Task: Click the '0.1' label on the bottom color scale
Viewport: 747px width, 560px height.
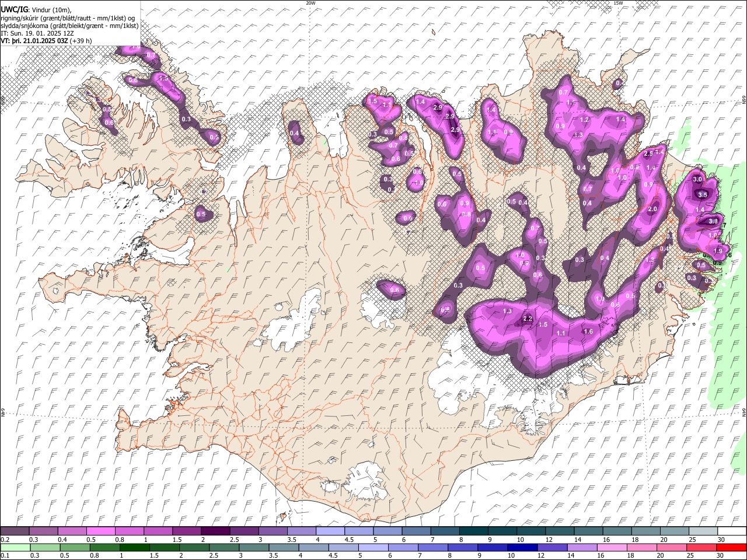Action: pyautogui.click(x=5, y=555)
